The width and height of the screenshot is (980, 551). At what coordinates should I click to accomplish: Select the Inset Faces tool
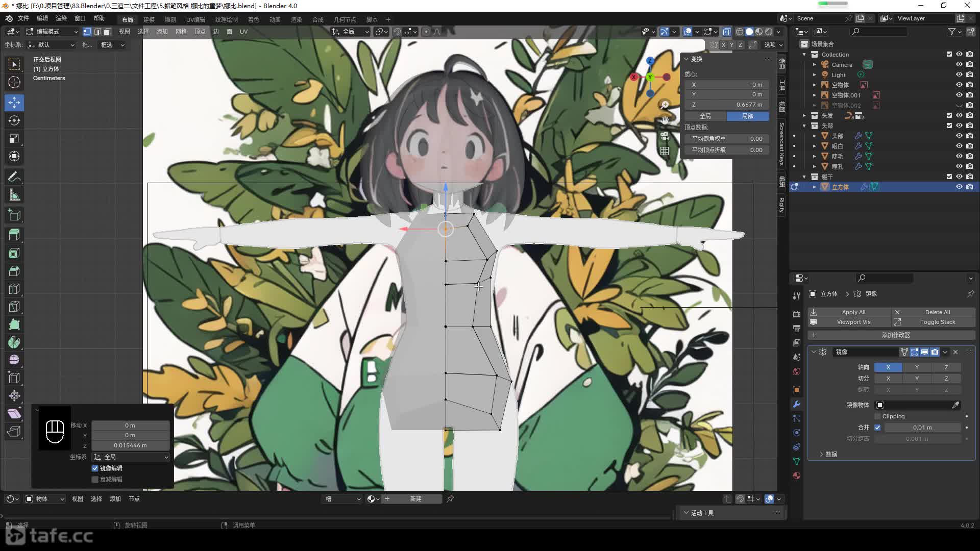[x=14, y=253]
